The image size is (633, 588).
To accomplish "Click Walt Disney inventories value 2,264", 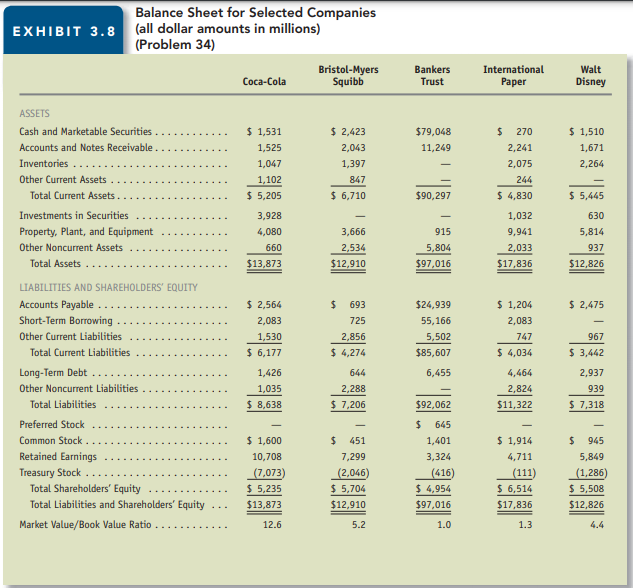I will [x=592, y=163].
